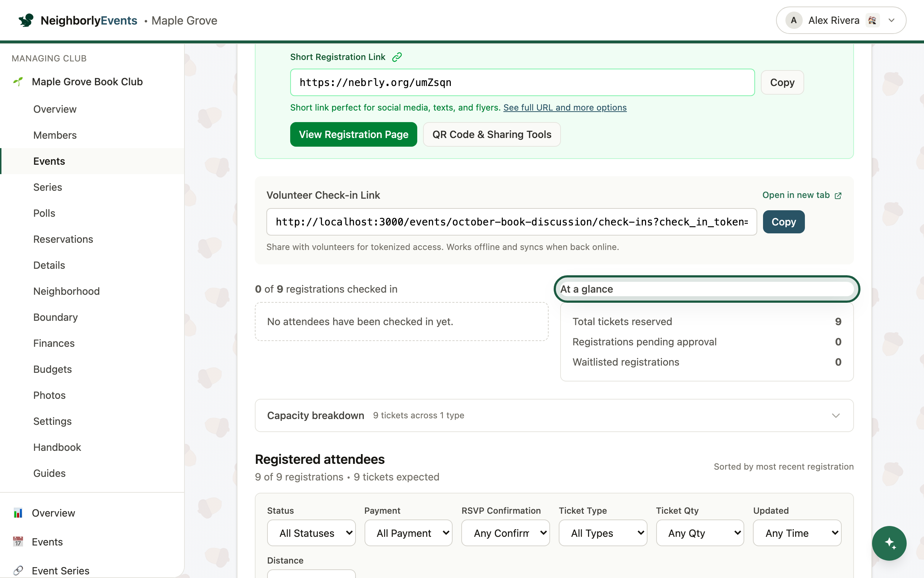Click See full URL and more options
The image size is (924, 578).
pos(565,108)
